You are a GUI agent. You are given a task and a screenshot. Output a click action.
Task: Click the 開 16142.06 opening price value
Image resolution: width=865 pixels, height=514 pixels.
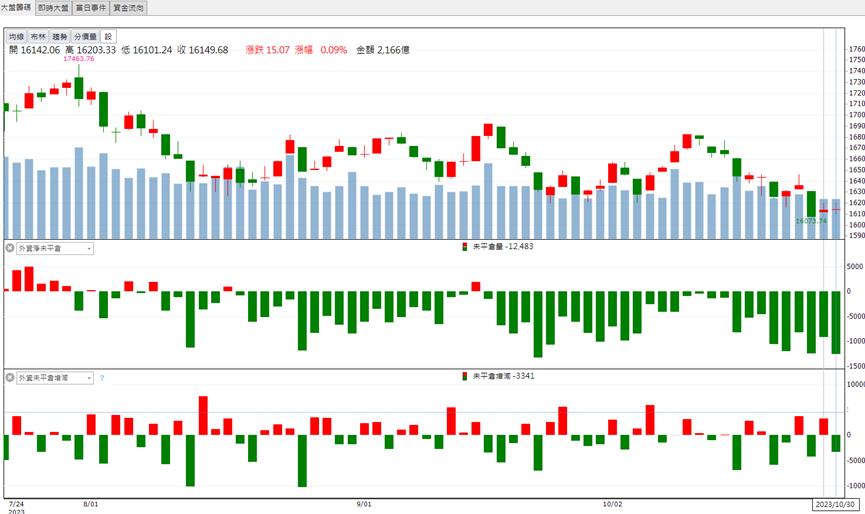34,50
